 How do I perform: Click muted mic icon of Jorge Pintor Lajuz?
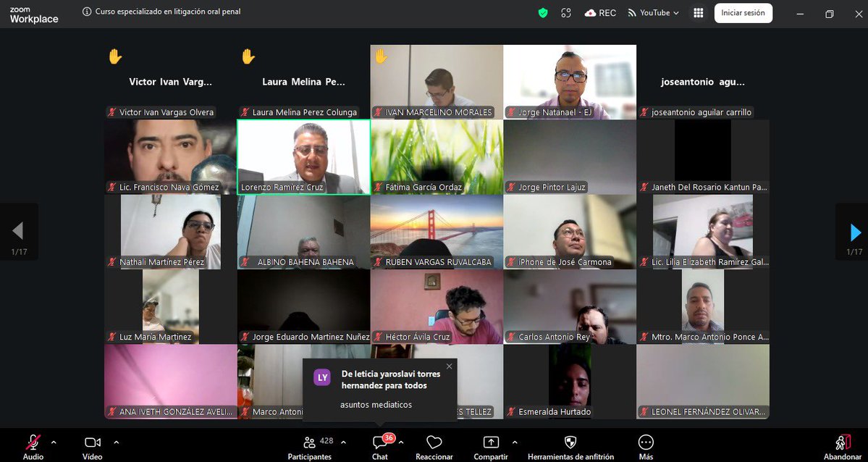pos(512,188)
